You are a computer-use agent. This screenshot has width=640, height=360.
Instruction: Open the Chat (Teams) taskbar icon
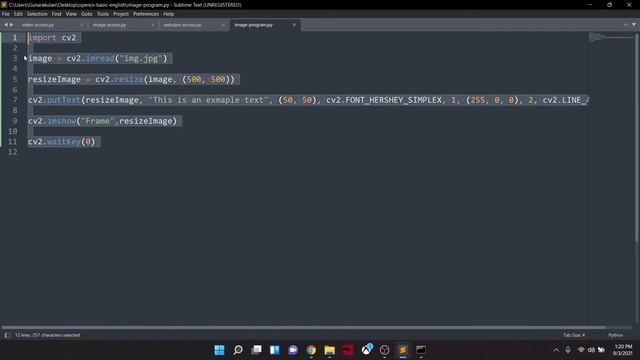click(x=293, y=350)
